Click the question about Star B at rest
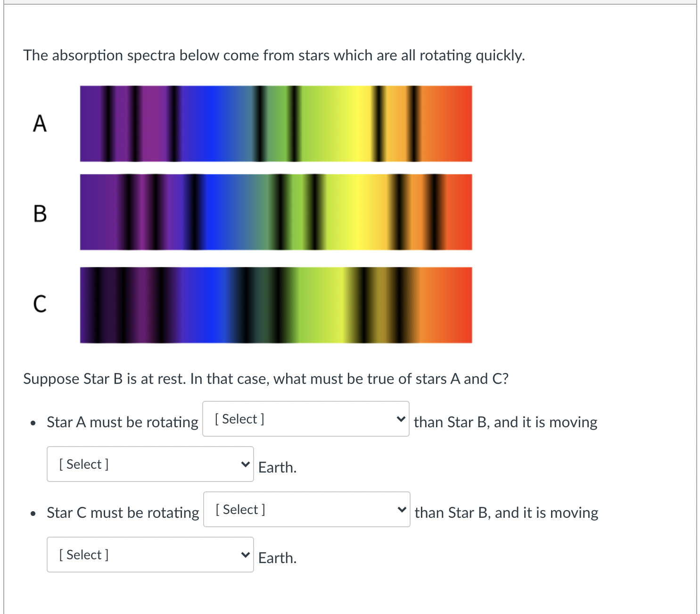Viewport: 700px width, 614px height. pos(266,378)
